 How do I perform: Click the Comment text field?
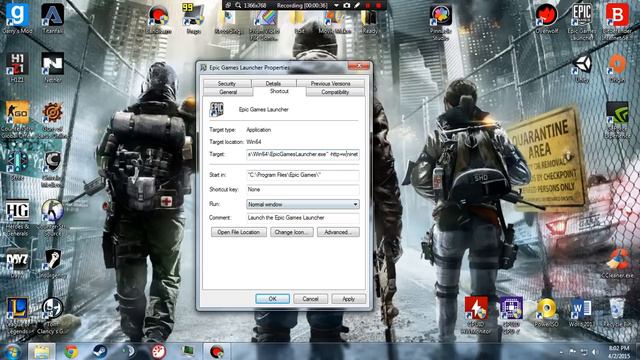tap(303, 218)
